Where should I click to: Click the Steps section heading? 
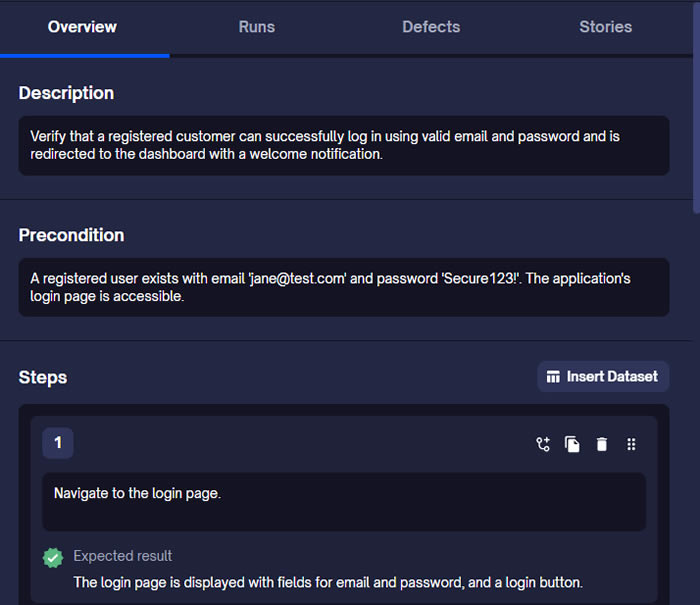coord(43,377)
